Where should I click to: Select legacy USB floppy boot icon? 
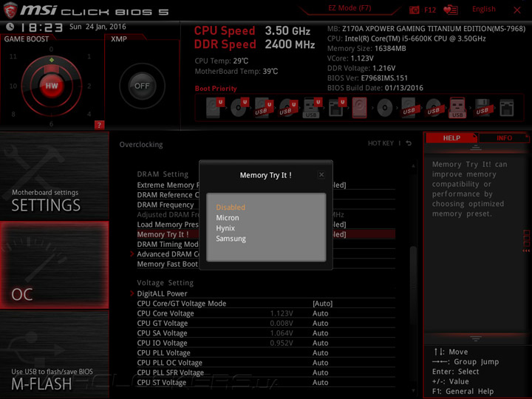(x=482, y=108)
